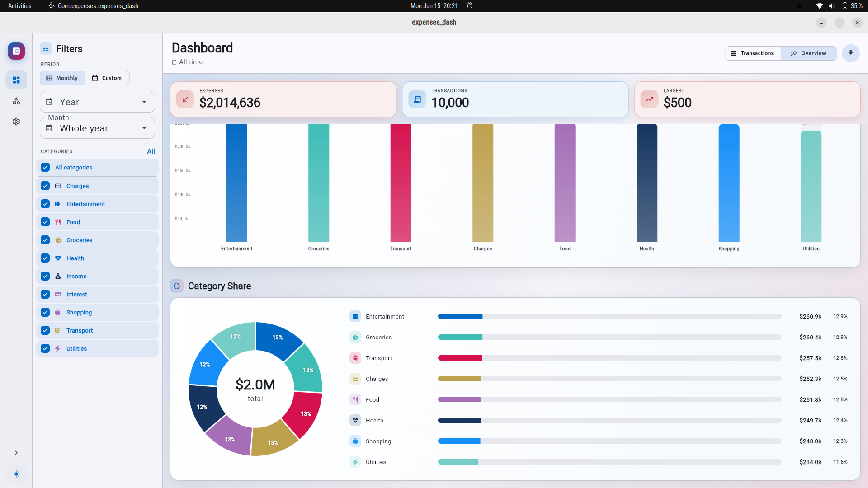Toggle the light/dark theme sun icon
This screenshot has height=488, width=868.
pyautogui.click(x=16, y=474)
